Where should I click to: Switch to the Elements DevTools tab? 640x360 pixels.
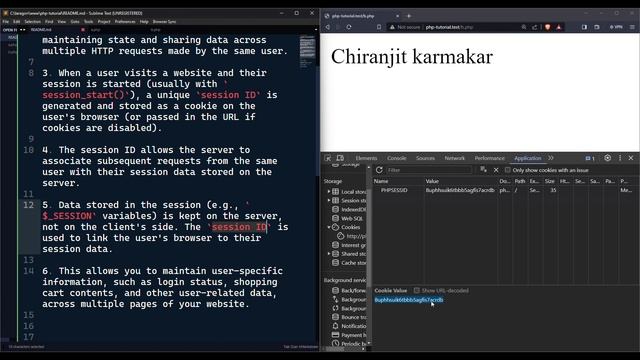(x=366, y=158)
